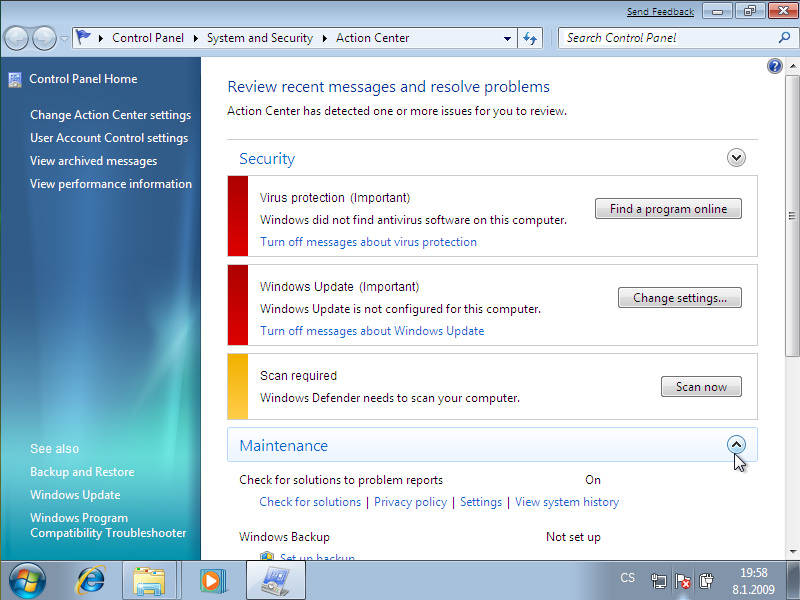Click the Scan required message title
Viewport: 800px width, 600px height.
coord(298,376)
